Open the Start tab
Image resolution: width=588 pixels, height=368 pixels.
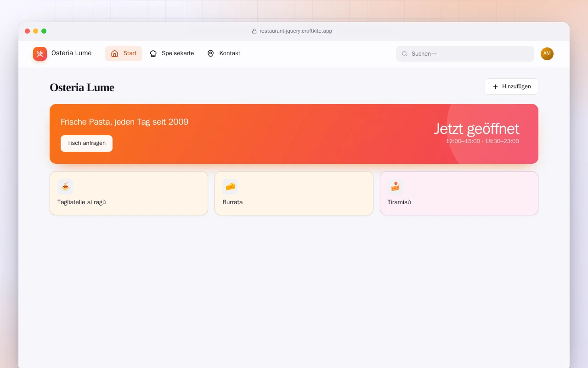coord(124,53)
